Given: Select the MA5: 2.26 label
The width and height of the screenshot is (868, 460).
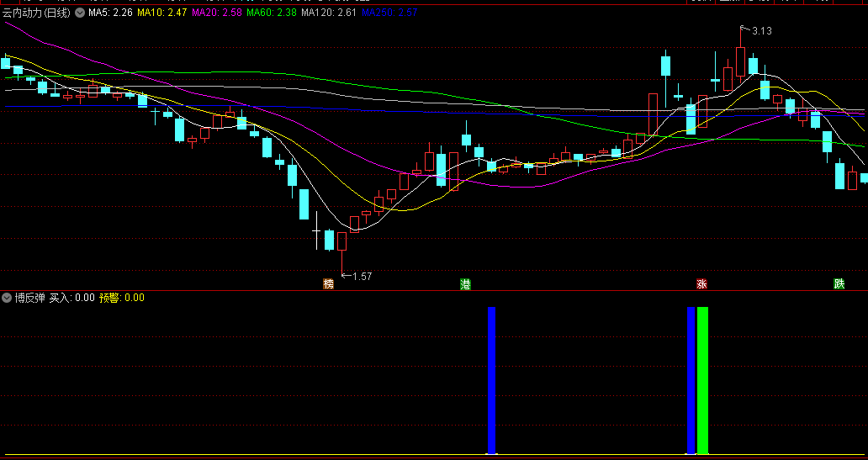Looking at the screenshot, I should [111, 13].
